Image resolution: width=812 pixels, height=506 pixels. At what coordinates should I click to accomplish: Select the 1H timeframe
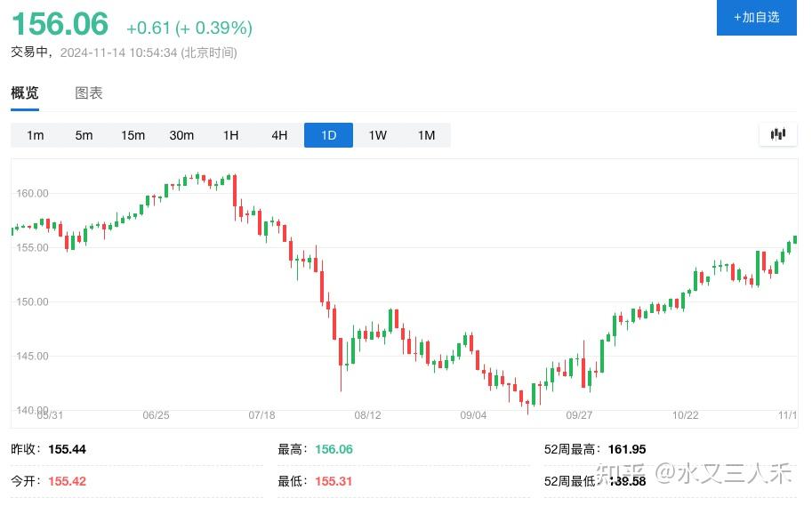click(x=231, y=135)
